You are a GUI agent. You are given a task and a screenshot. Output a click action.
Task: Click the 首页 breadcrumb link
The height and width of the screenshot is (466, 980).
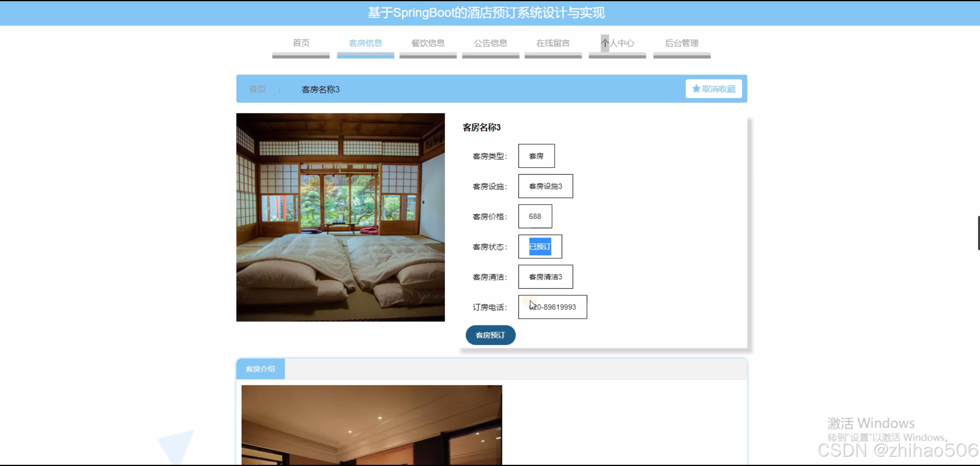(256, 89)
